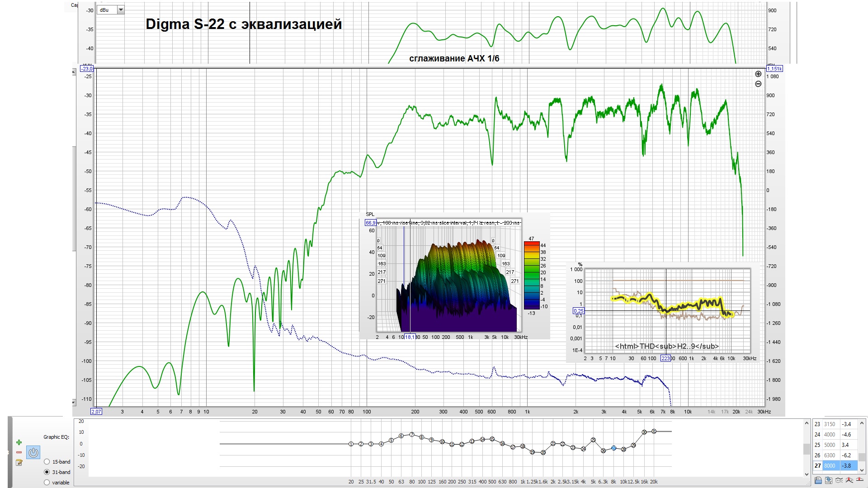The image size is (868, 488).
Task: Select band 25 row at 5000 Hz
Action: (830, 445)
